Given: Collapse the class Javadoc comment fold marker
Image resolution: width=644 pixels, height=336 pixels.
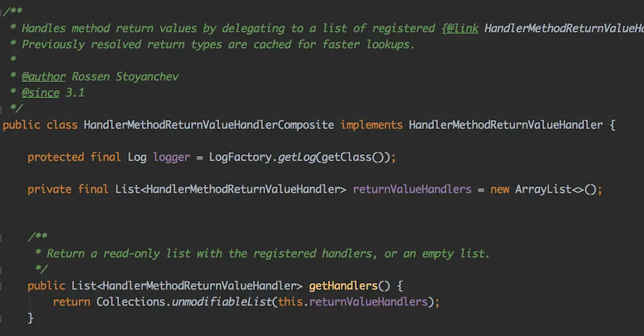Looking at the screenshot, I should click(x=3, y=12).
